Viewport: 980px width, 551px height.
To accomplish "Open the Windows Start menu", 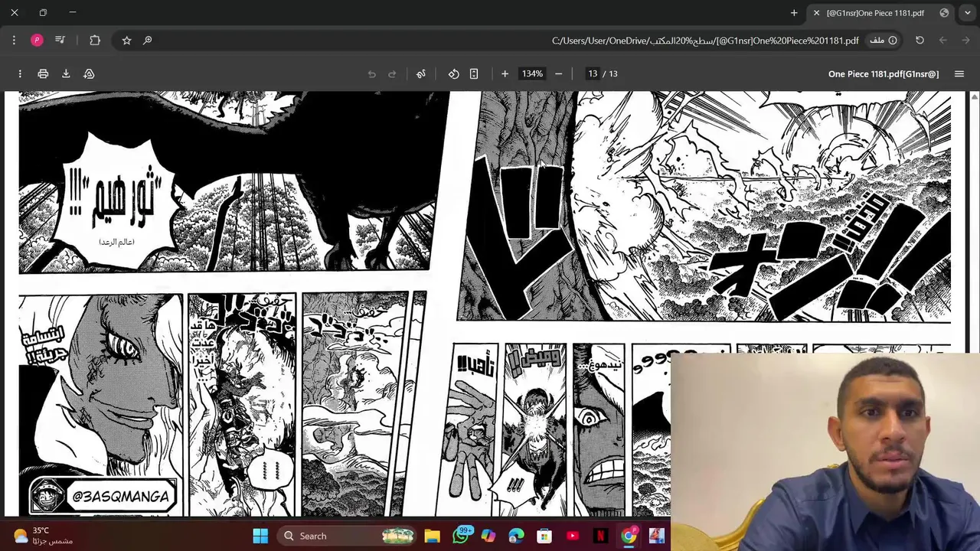I will click(x=260, y=536).
